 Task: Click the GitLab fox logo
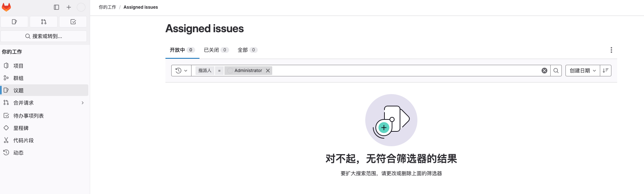[7, 7]
